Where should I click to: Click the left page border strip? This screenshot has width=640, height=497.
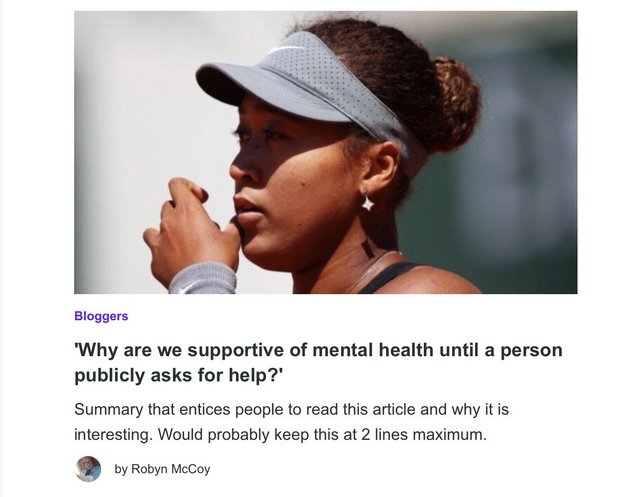(1, 248)
